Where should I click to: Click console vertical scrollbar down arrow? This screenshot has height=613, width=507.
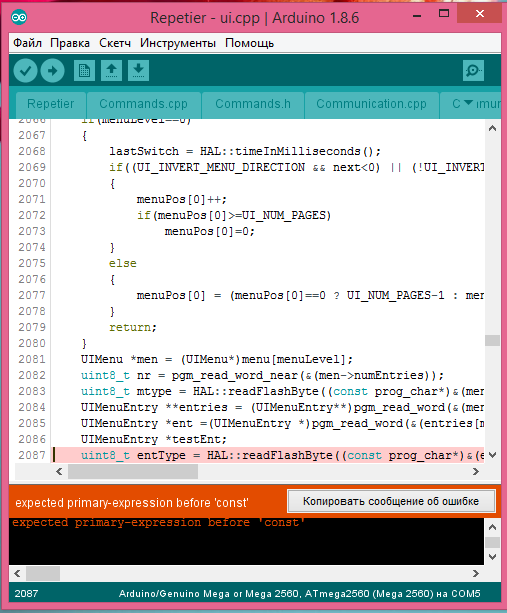coord(493,557)
